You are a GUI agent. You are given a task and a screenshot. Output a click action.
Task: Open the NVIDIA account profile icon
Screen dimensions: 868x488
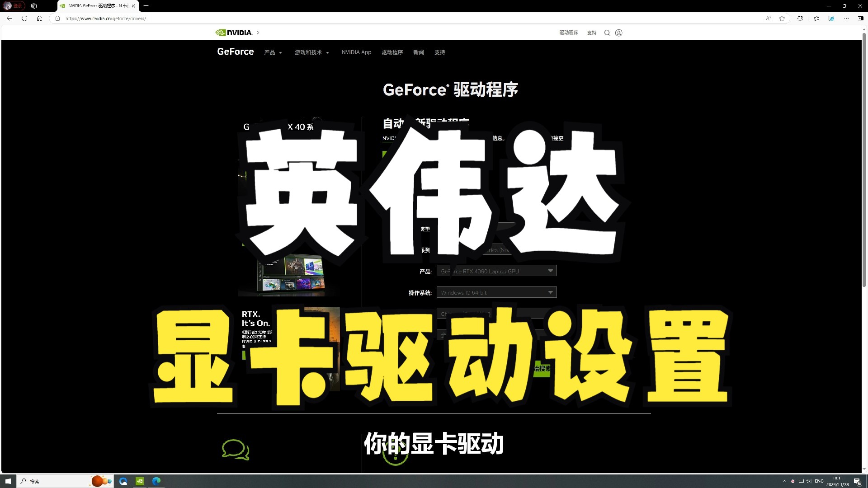point(619,33)
